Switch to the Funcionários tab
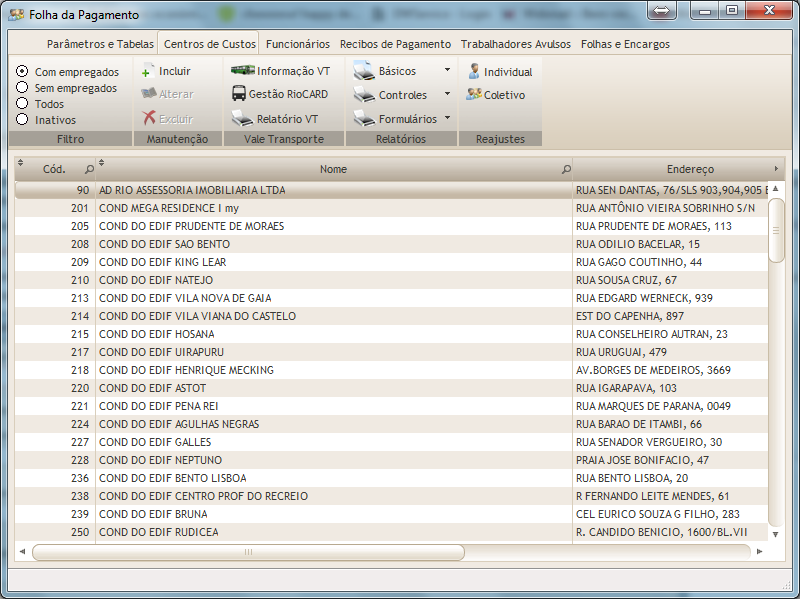This screenshot has height=599, width=800. (297, 44)
